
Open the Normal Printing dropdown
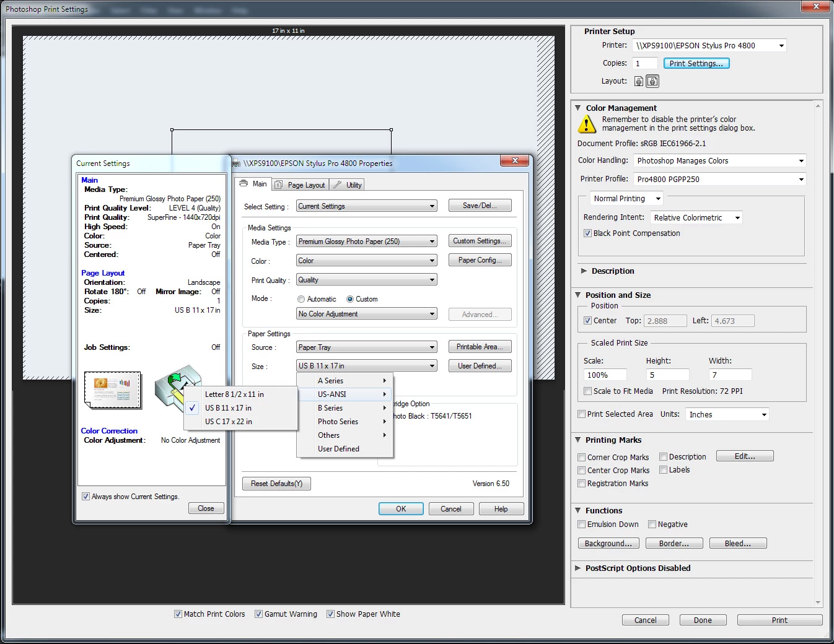626,198
